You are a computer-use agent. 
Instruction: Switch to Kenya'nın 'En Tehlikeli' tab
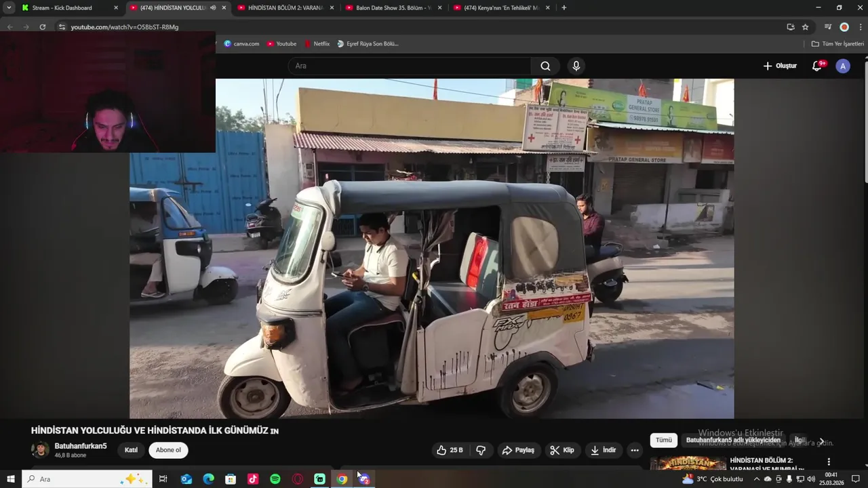tap(500, 8)
